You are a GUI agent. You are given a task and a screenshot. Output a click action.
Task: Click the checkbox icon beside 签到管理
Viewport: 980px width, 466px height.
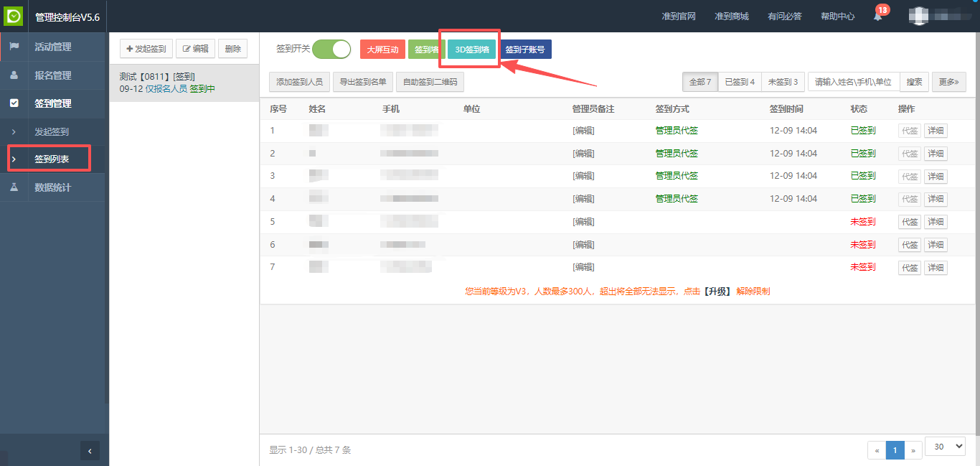[14, 103]
